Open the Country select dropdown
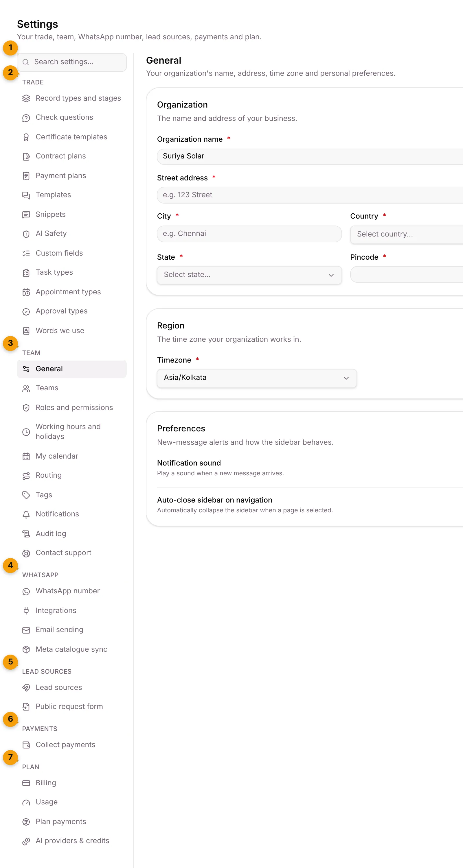Screen dimensions: 463x868 click(x=406, y=234)
